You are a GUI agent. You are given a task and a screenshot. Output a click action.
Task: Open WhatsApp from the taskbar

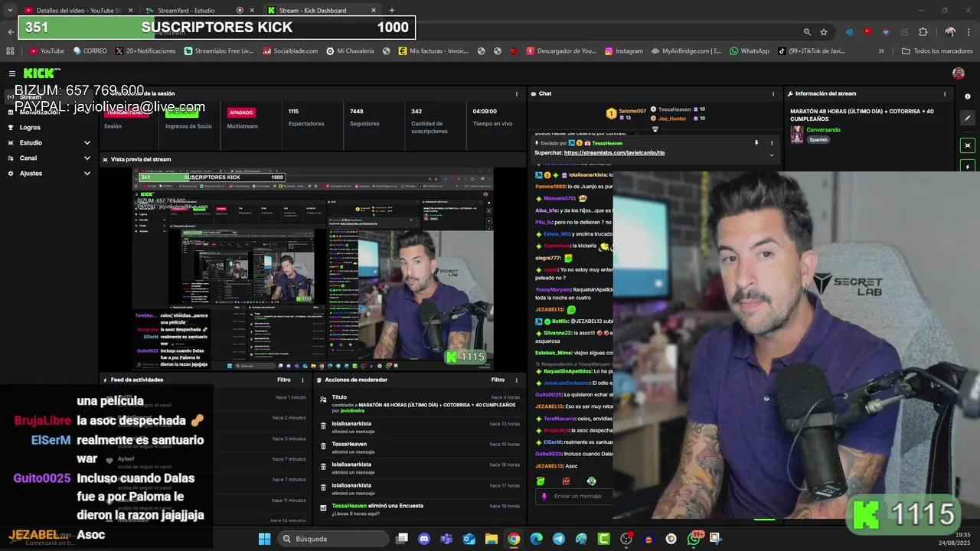[694, 539]
